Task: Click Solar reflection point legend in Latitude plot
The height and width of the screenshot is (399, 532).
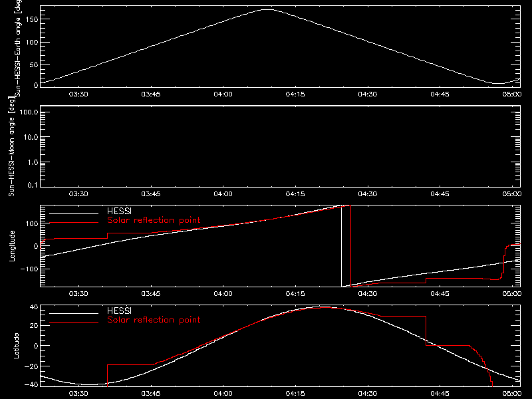Action: tap(154, 320)
